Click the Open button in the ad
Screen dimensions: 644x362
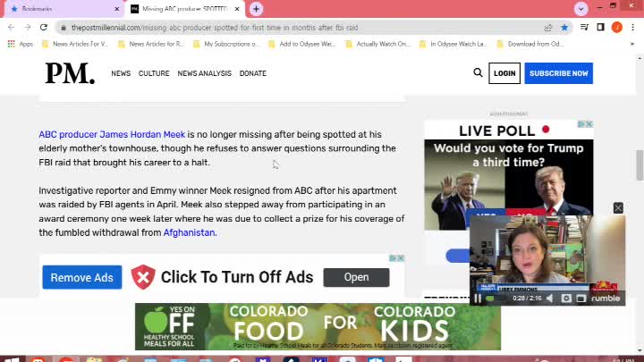click(x=356, y=277)
